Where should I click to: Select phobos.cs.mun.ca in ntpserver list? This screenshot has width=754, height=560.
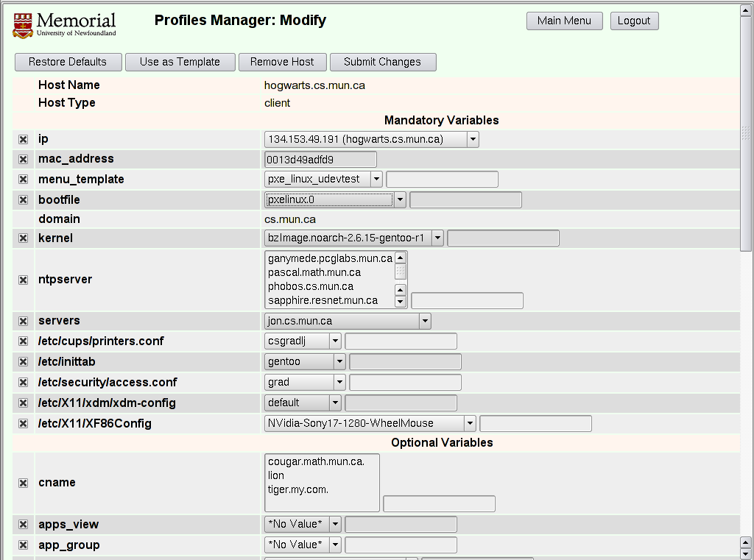pos(330,286)
